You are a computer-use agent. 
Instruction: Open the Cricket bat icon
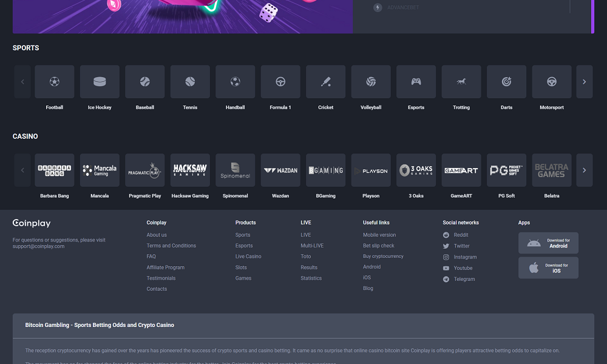326,82
